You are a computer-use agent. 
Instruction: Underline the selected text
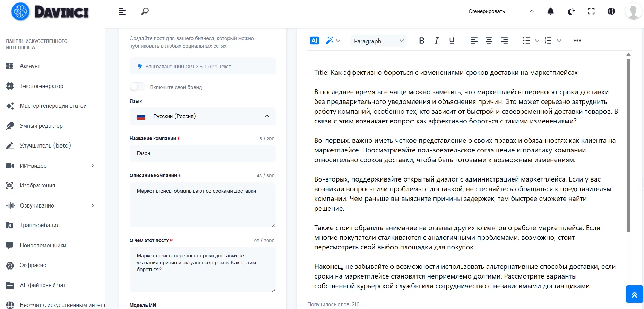click(x=452, y=41)
